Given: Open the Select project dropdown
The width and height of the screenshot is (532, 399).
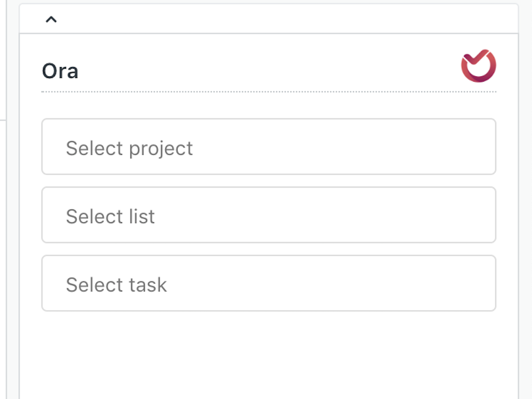Looking at the screenshot, I should pyautogui.click(x=269, y=147).
